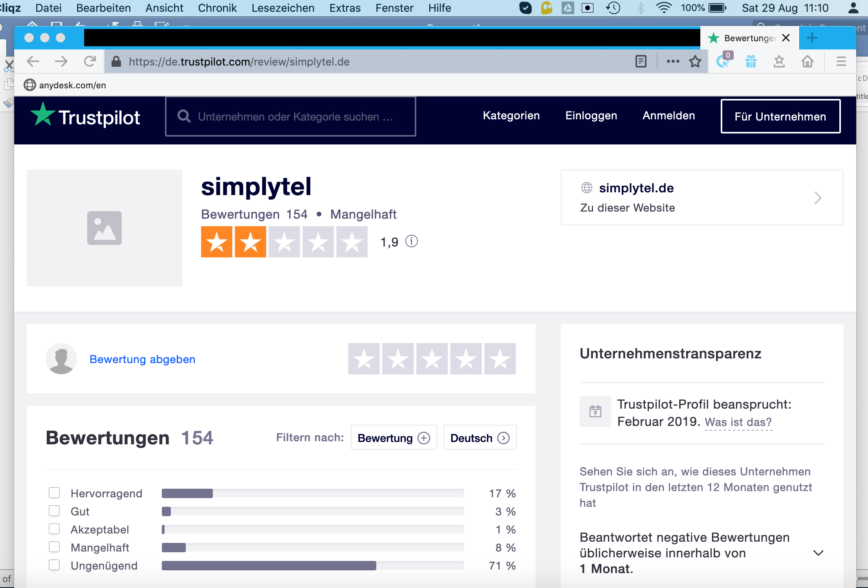The width and height of the screenshot is (868, 588).
Task: Focus the Unternehmen oder Kategorie suchen field
Action: pos(291,117)
